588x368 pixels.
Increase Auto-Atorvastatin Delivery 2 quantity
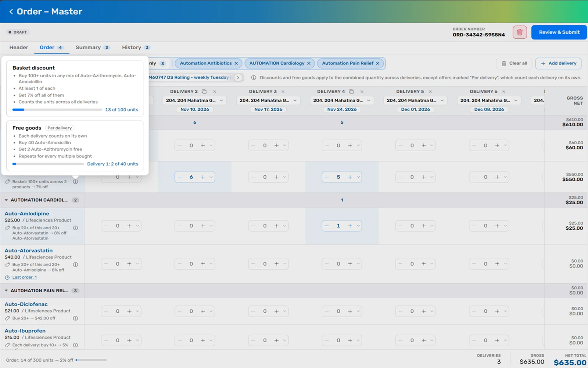(203, 264)
